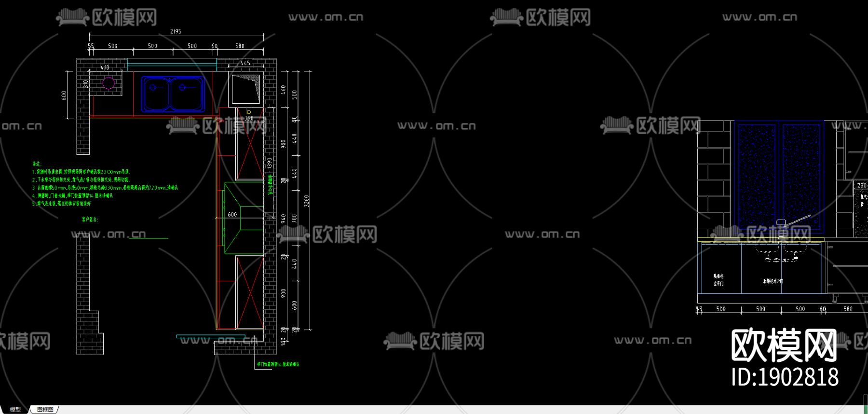Switch to the 模型 model tab
This screenshot has height=414, width=868.
[x=15, y=410]
